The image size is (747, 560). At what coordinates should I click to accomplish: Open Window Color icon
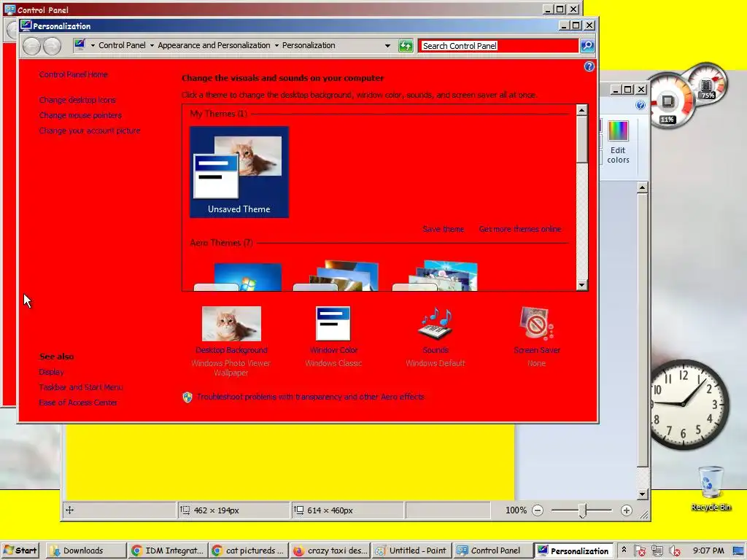point(333,324)
